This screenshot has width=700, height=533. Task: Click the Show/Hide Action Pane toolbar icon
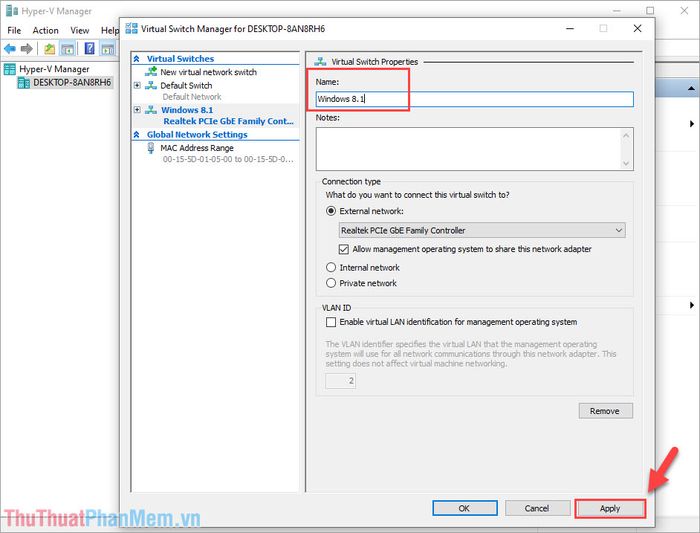pyautogui.click(x=107, y=49)
